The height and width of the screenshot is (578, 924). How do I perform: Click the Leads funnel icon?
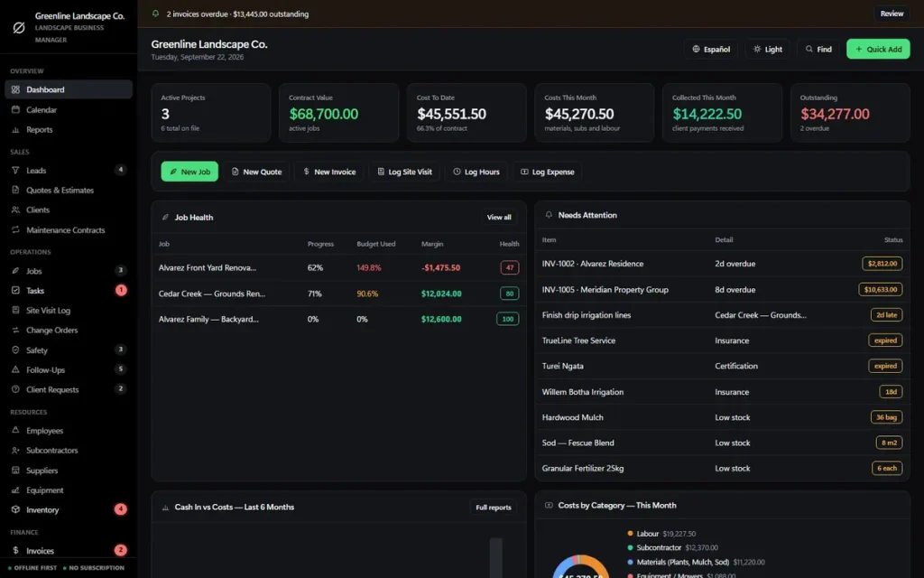pos(16,171)
